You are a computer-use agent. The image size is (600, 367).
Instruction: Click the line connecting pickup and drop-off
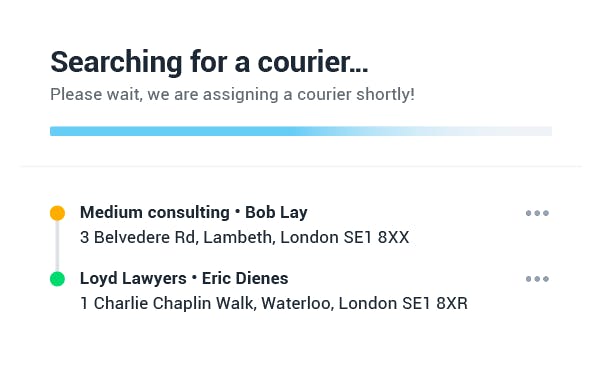click(57, 246)
